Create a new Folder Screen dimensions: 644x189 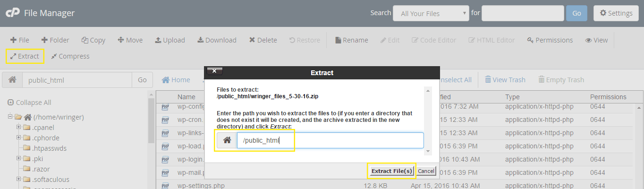(x=55, y=40)
